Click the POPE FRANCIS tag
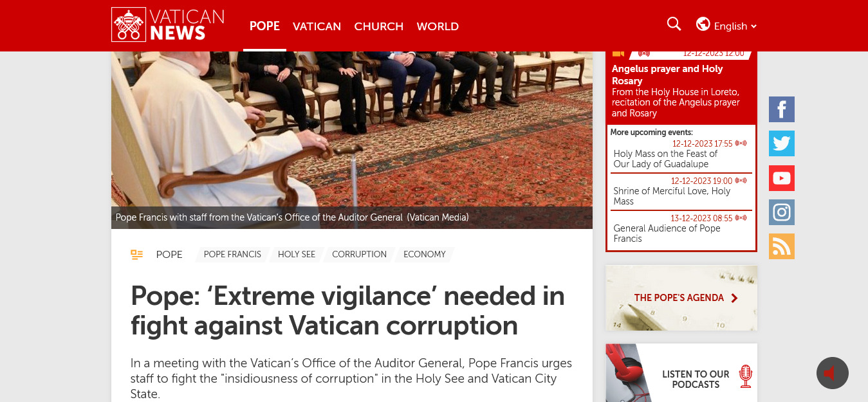 click(x=232, y=255)
